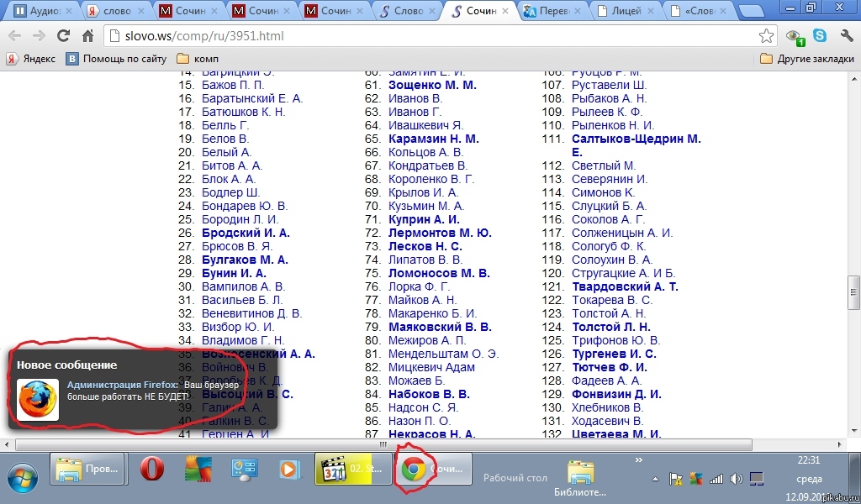
Task: Expand the desktop toolbar chevron
Action: point(639,460)
